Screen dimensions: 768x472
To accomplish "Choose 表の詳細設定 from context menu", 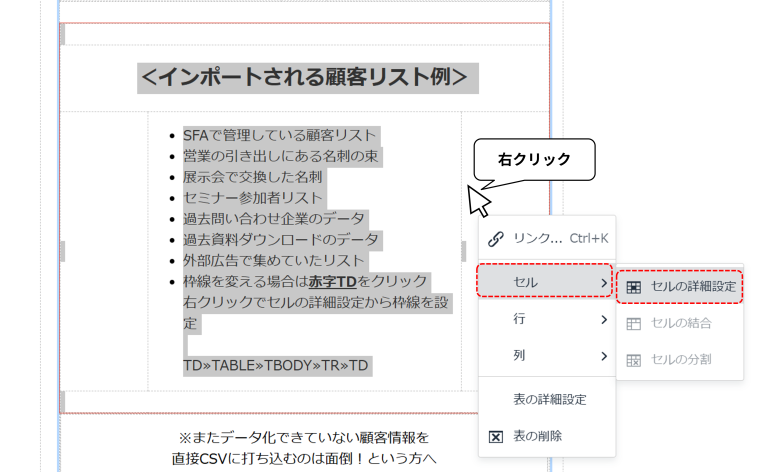I will (x=547, y=400).
